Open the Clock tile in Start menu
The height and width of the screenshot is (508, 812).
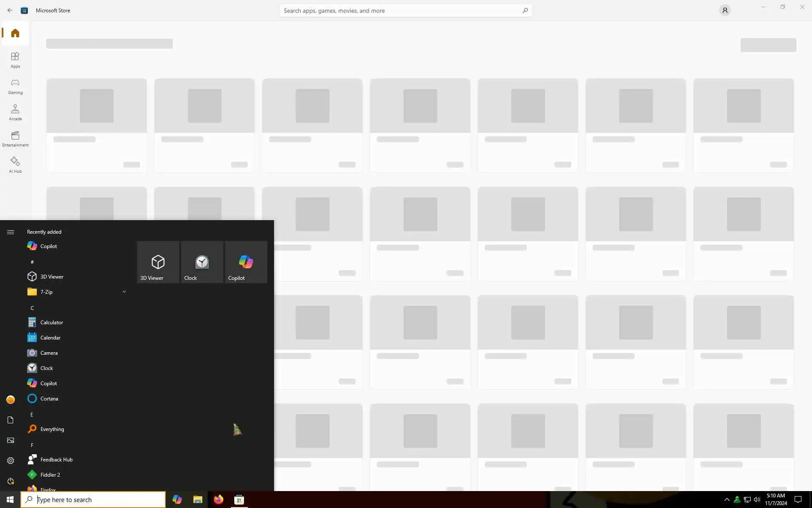202,262
